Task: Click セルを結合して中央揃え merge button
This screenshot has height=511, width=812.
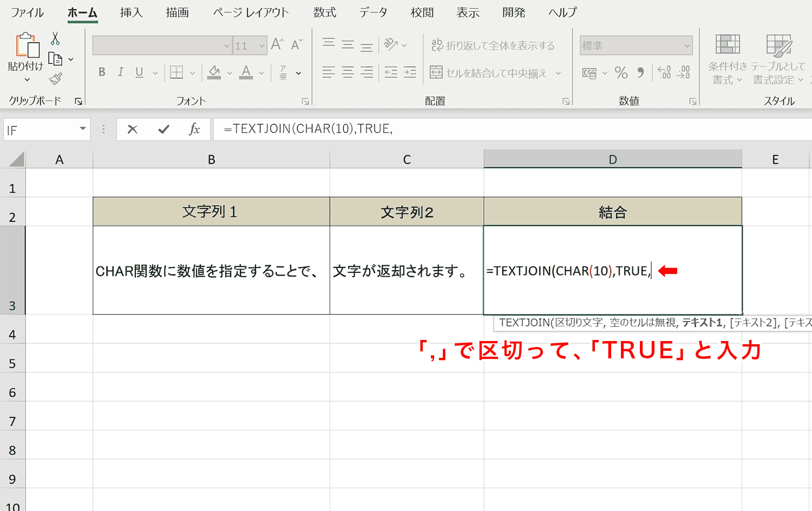Action: pyautogui.click(x=488, y=73)
